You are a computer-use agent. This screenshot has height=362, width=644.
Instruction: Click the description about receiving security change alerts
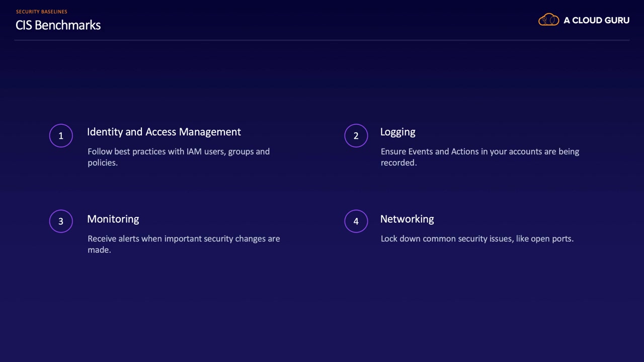(x=183, y=244)
